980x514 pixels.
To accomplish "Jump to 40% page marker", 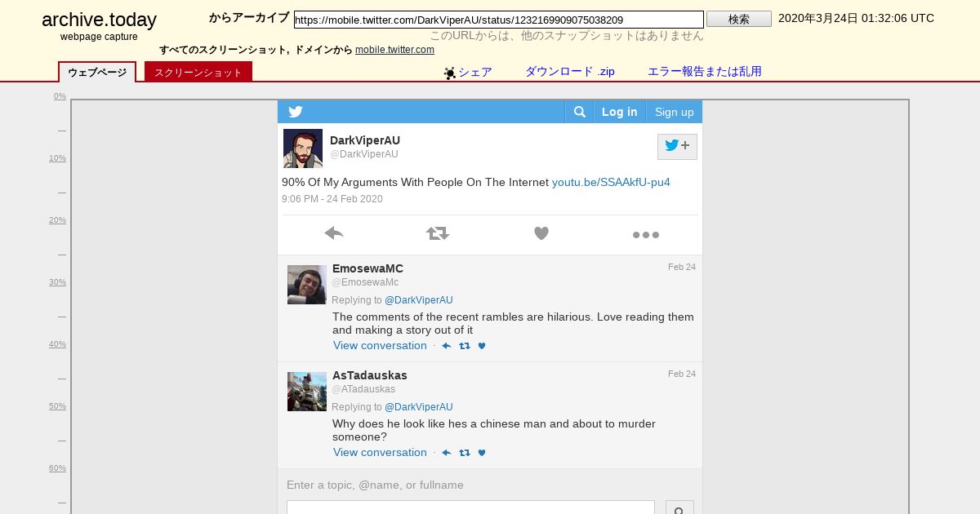I will 57,344.
